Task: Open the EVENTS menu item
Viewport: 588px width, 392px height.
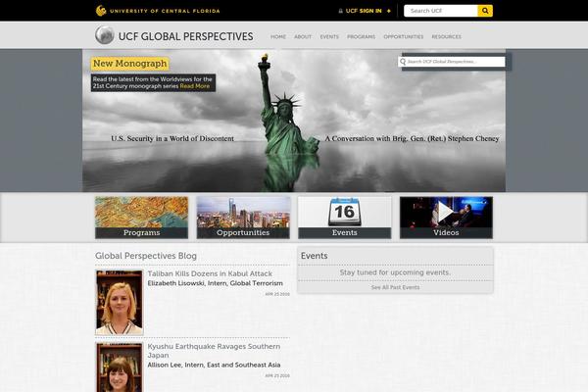Action: [x=329, y=37]
